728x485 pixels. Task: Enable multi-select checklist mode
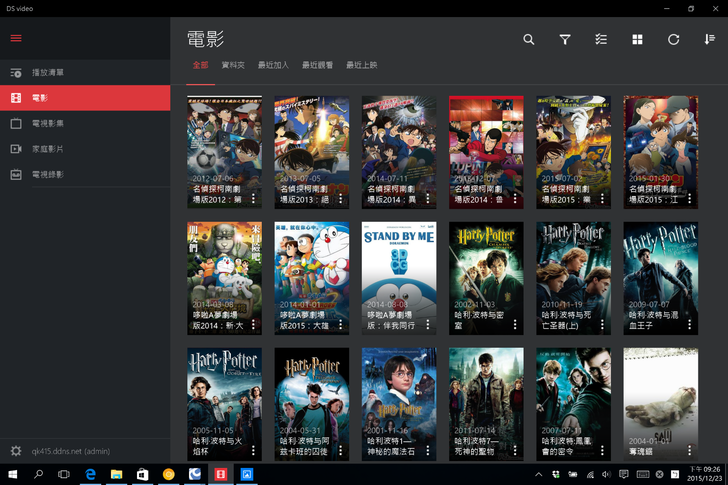601,40
